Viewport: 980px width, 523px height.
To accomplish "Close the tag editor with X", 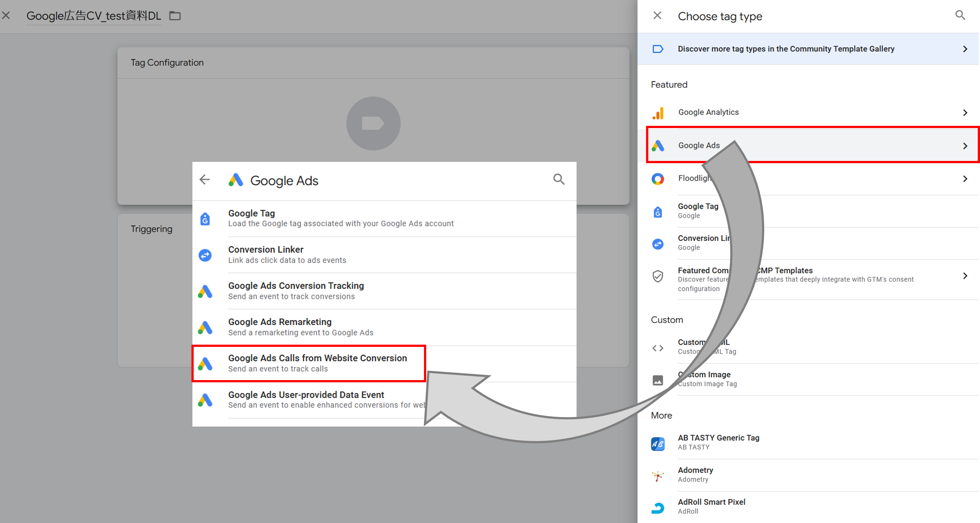I will [x=6, y=15].
